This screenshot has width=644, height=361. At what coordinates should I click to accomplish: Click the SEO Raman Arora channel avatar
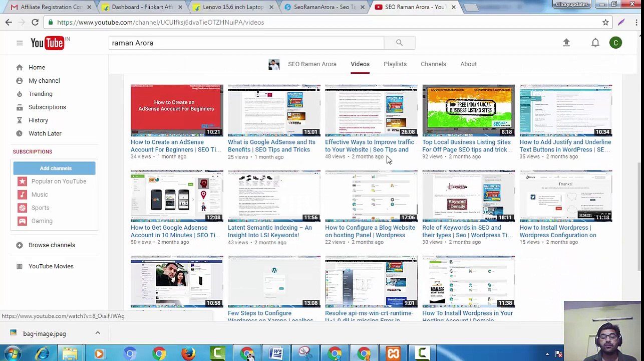pos(274,64)
